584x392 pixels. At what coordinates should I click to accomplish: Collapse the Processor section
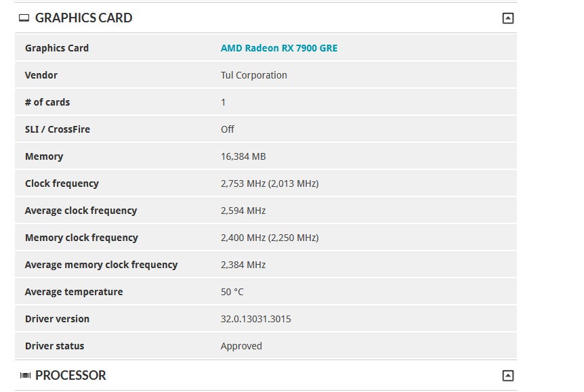[507, 375]
